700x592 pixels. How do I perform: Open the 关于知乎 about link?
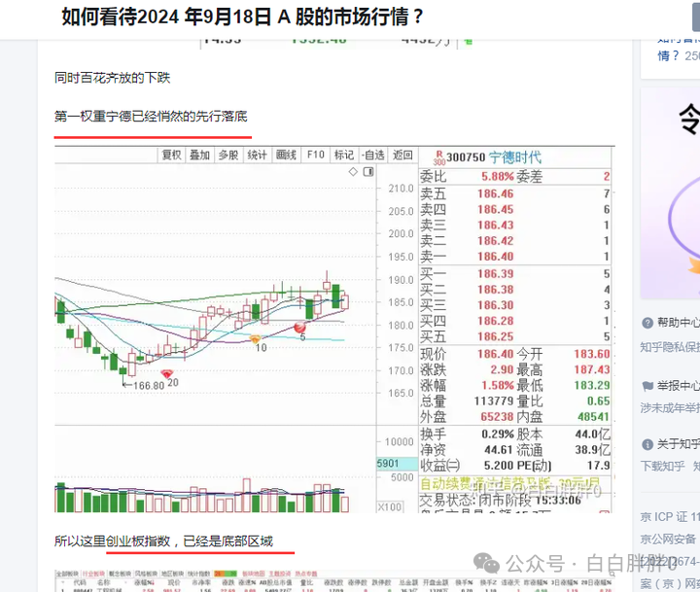point(679,444)
